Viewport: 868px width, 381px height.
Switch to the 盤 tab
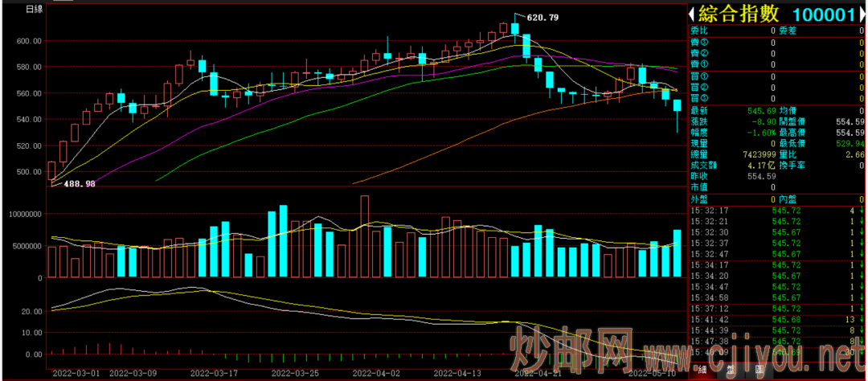[730, 371]
